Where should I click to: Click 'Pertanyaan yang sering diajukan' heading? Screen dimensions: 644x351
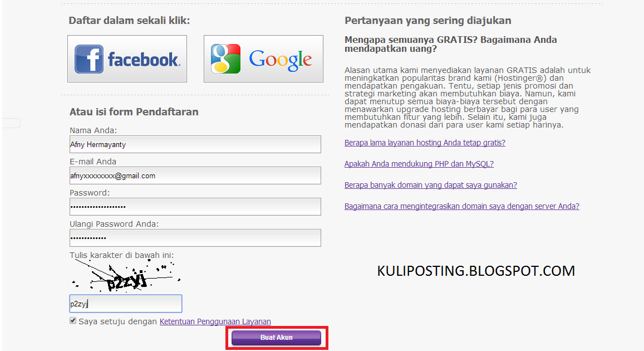(x=427, y=21)
